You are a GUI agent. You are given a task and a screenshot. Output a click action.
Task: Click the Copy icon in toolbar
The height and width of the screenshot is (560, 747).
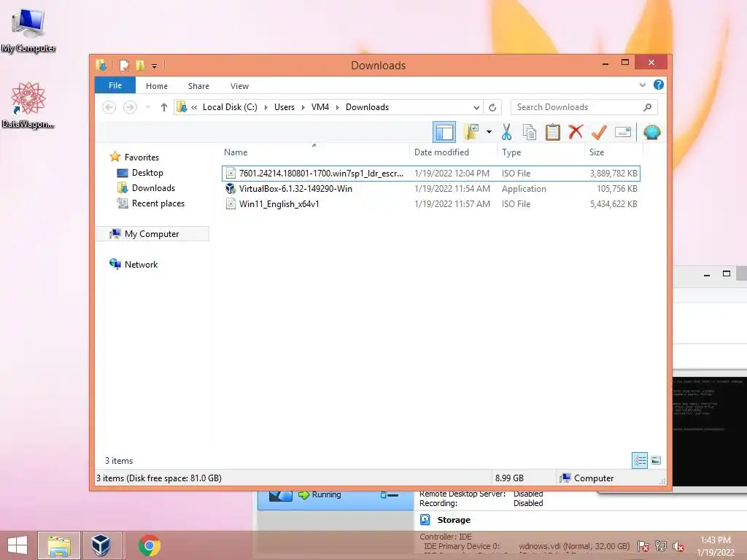click(x=530, y=132)
